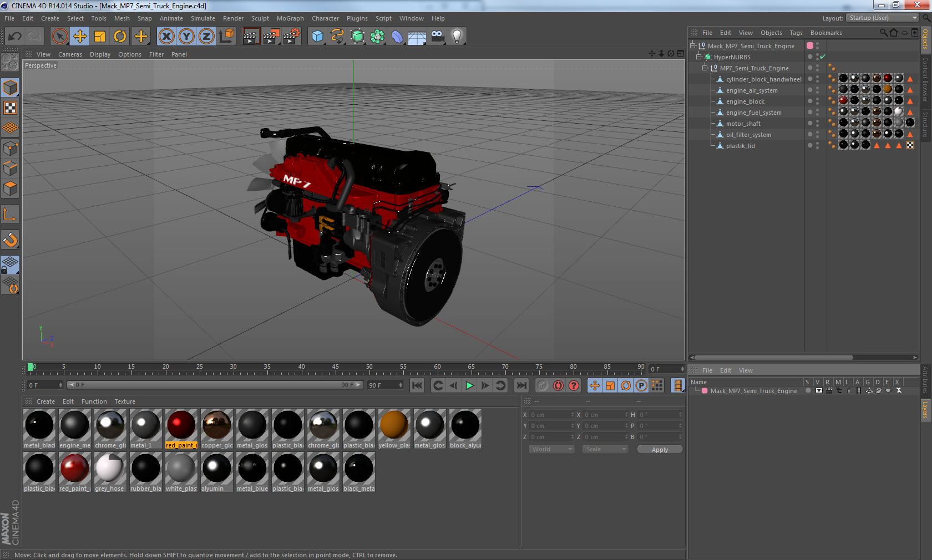
Task: Select the red_paint material swatch in first row
Action: click(x=181, y=429)
